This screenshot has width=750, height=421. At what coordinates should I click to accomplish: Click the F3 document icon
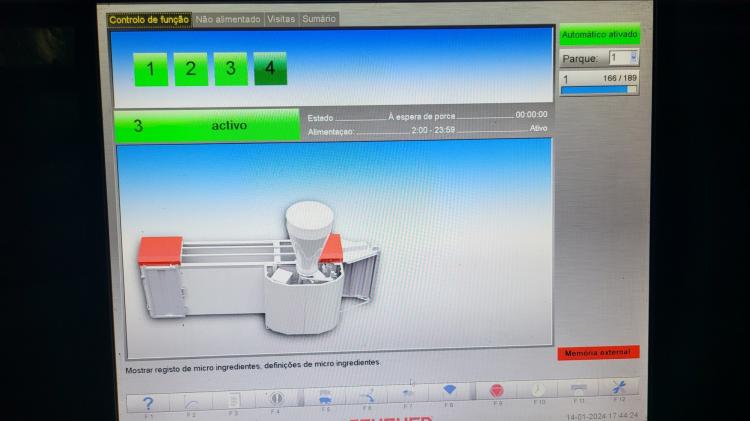coord(232,399)
